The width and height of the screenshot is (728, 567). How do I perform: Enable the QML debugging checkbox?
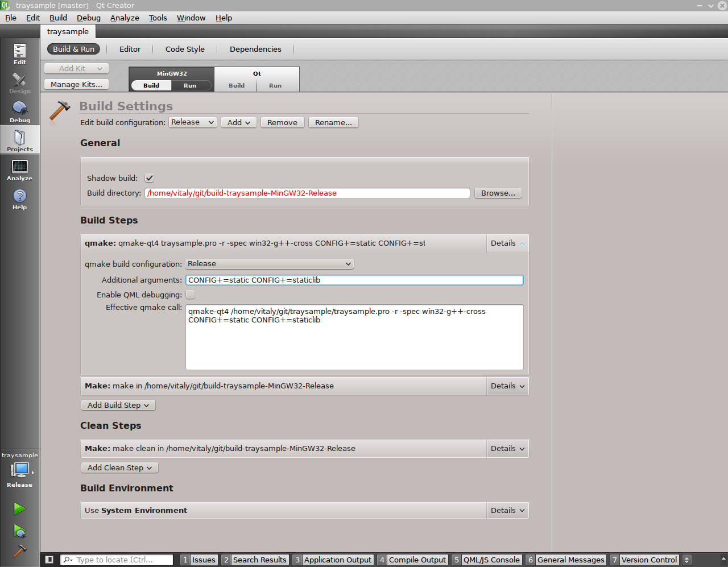tap(191, 295)
